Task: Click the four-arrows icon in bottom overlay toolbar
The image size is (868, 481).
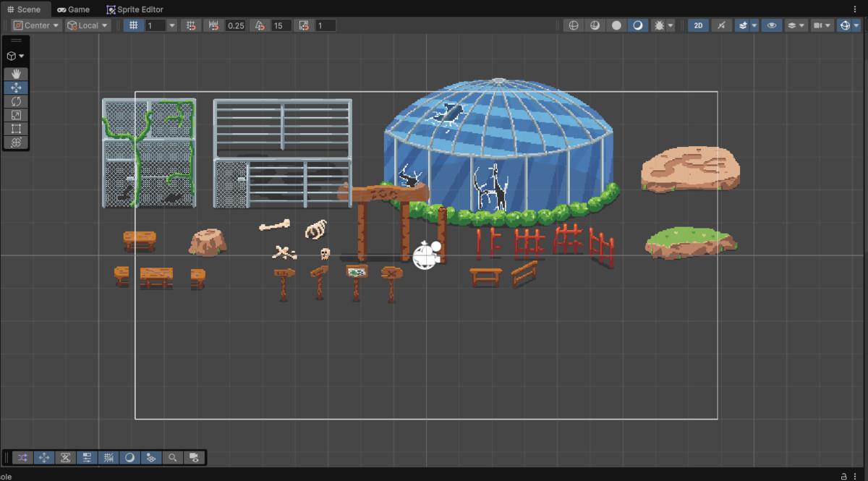Action: click(44, 457)
